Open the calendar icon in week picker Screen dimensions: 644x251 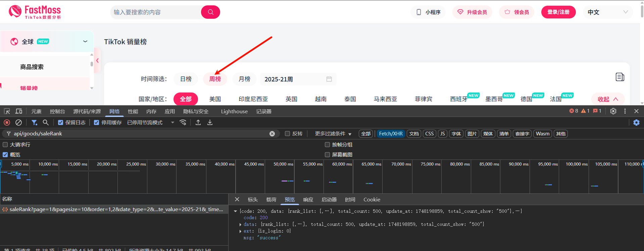[329, 79]
